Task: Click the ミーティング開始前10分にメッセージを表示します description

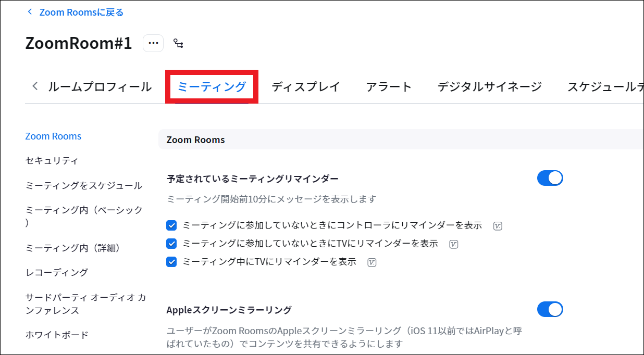Action: coord(271,199)
